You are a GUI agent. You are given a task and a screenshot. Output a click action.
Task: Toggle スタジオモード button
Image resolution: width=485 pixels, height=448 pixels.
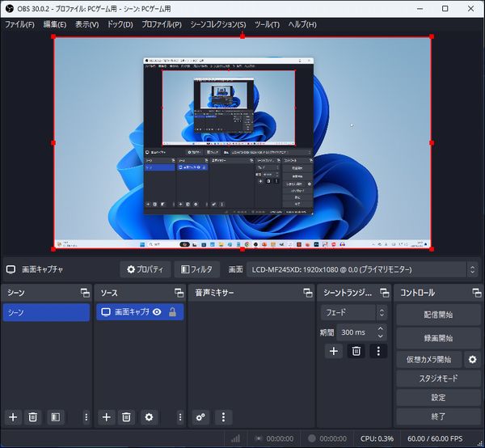(x=438, y=378)
